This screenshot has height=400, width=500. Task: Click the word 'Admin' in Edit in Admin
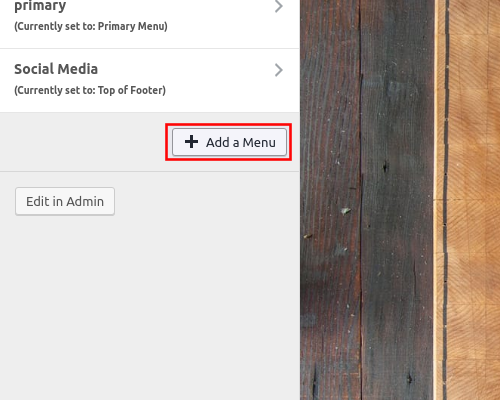point(85,201)
